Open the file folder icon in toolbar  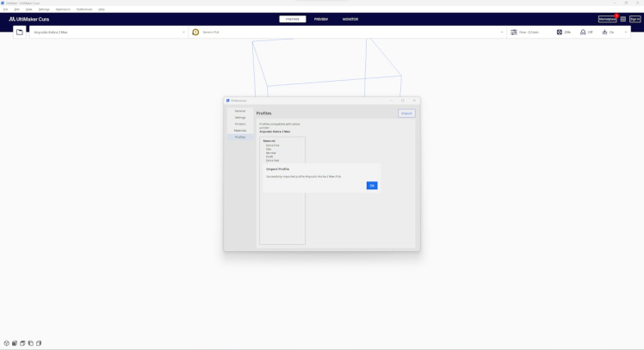click(x=19, y=32)
